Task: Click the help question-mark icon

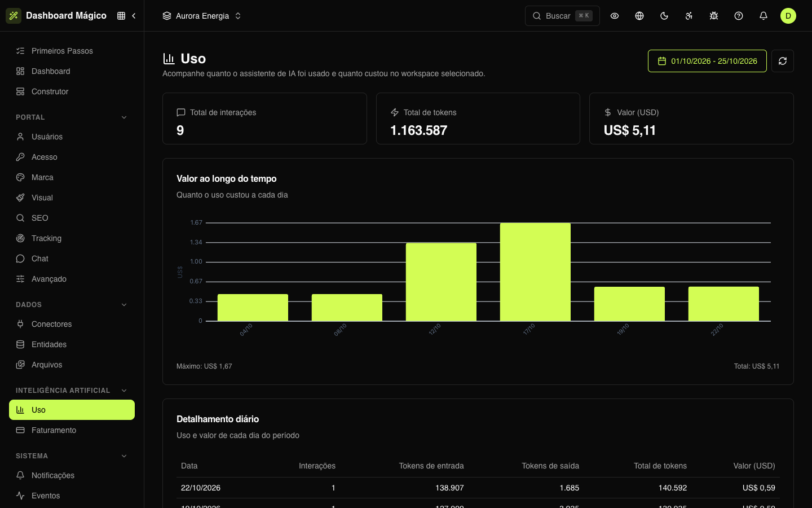Action: click(739, 16)
